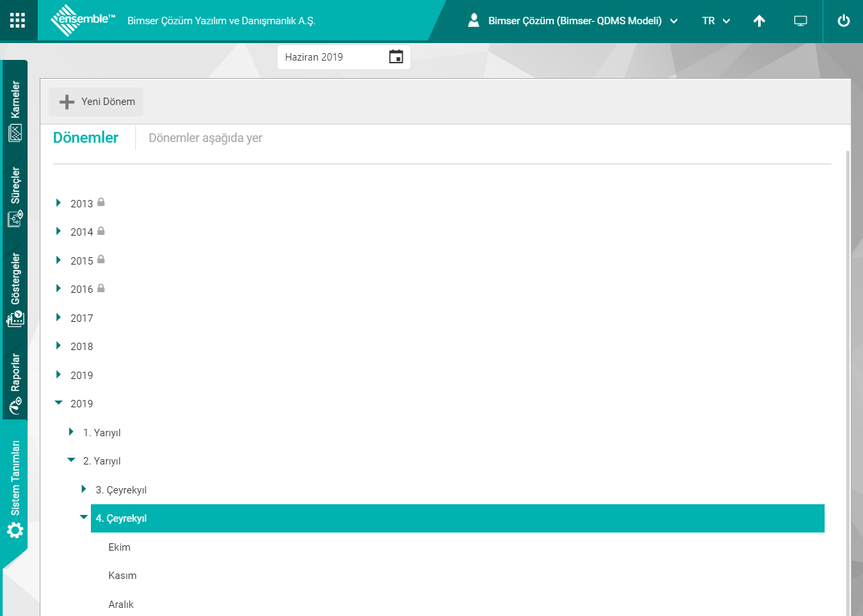Open the apps grid menu icon
863x616 pixels.
(x=18, y=20)
